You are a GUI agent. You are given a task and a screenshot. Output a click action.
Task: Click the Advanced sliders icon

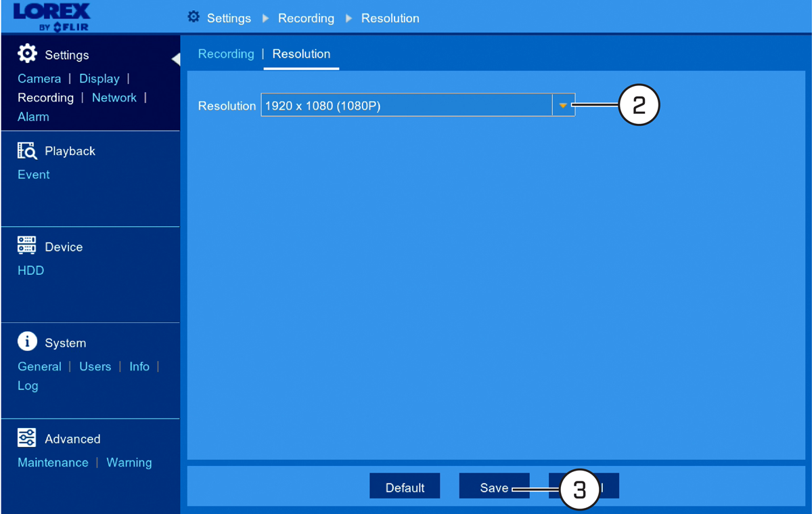[x=27, y=437]
